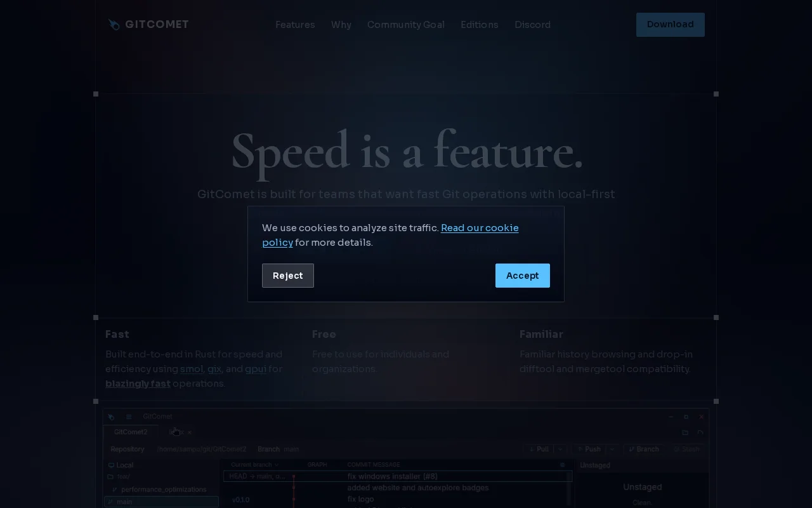Click the 'Familiar' column heading

[x=541, y=334]
